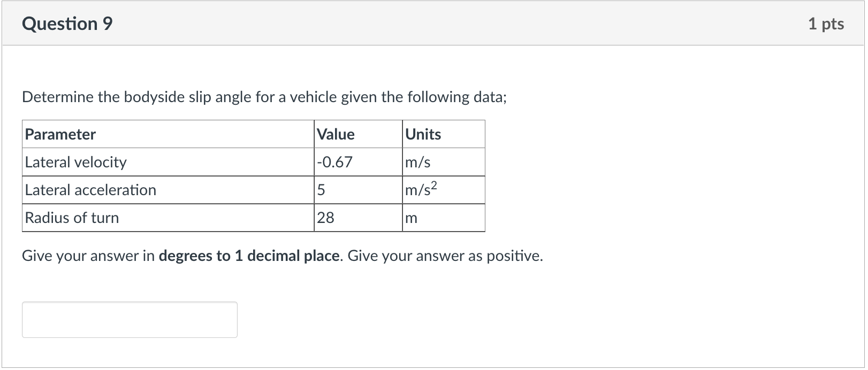Click 'Give your answer as positive' sentence

pyautogui.click(x=445, y=256)
